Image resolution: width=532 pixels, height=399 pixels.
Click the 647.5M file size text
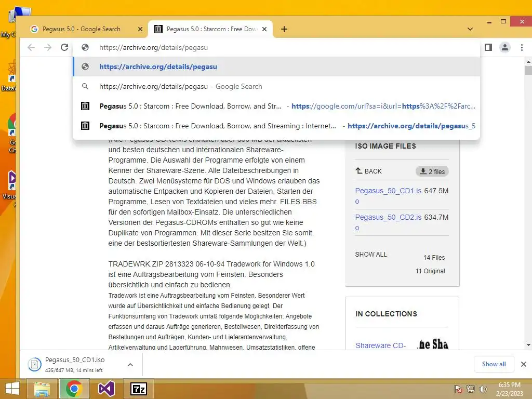[x=436, y=191]
